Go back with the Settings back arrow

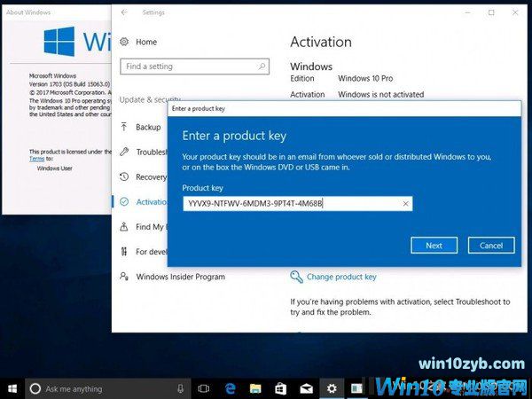pos(124,12)
